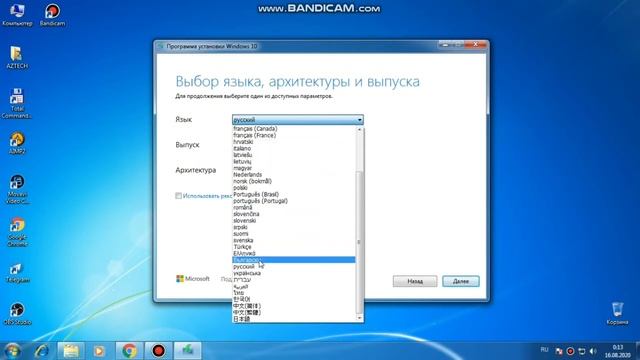Click the language list scroll-down arrow
The width and height of the screenshot is (640, 360).
tap(360, 318)
